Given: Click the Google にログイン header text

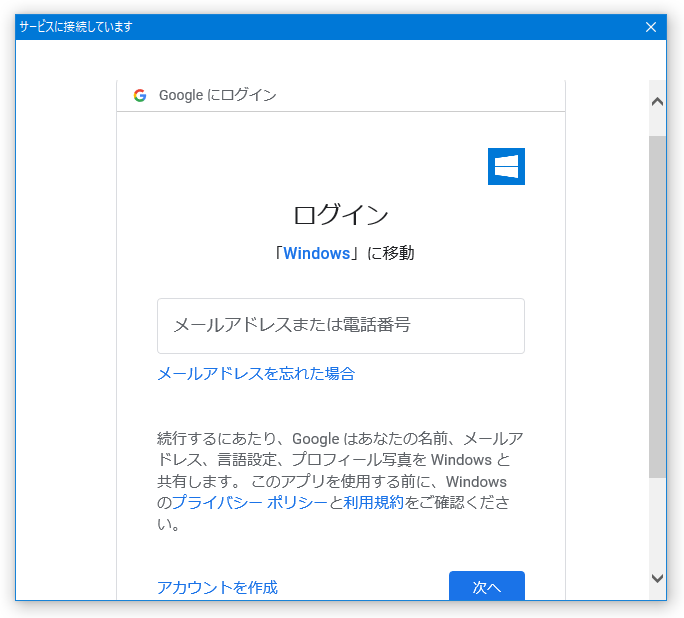Looking at the screenshot, I should [218, 95].
